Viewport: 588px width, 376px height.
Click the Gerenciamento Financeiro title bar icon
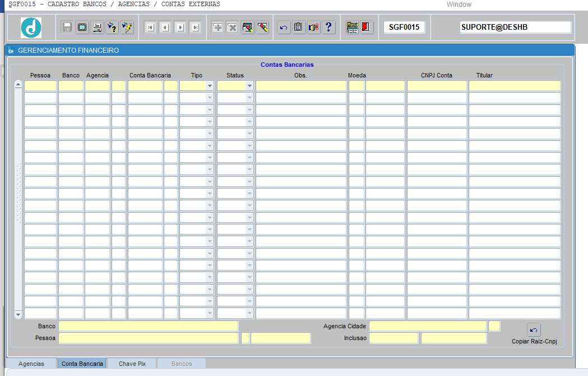tap(11, 51)
